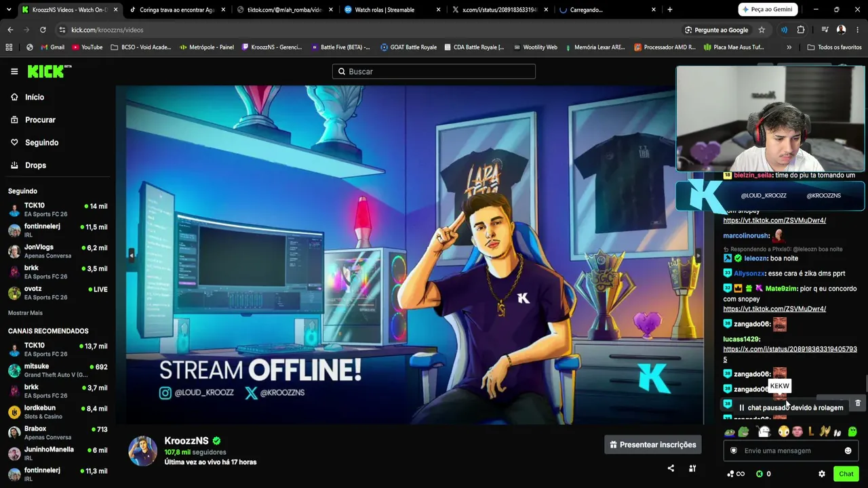
Task: Open chat settings gear icon
Action: [x=822, y=474]
